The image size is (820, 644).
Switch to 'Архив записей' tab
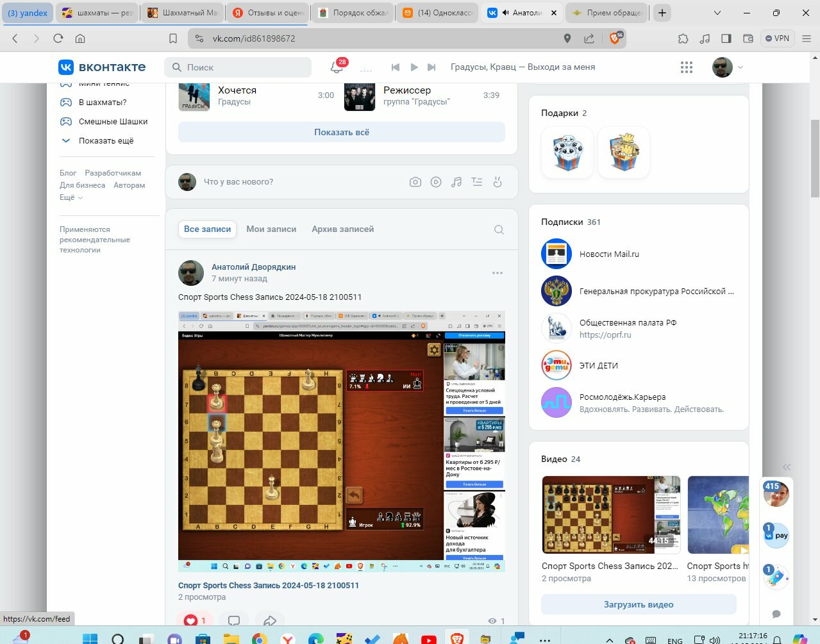[x=342, y=229]
